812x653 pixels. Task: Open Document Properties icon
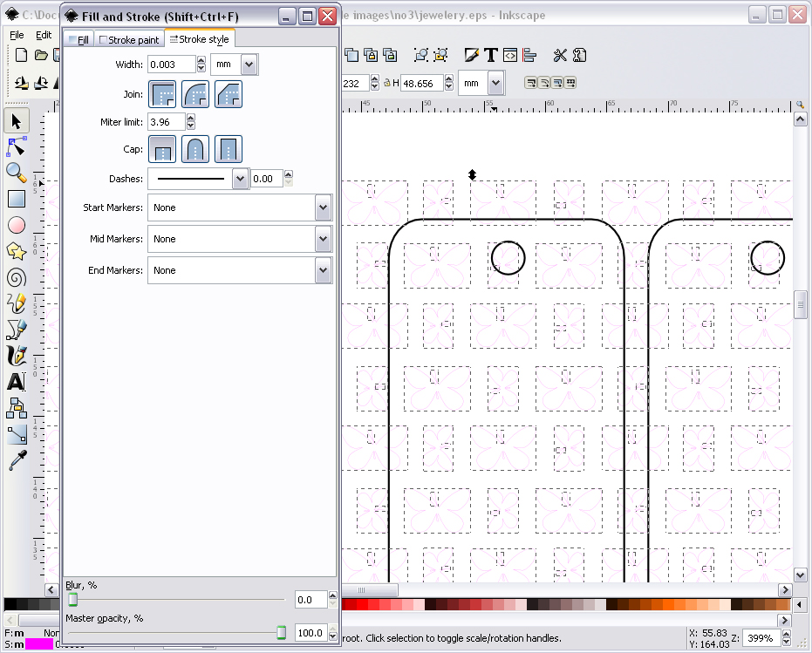coord(579,55)
